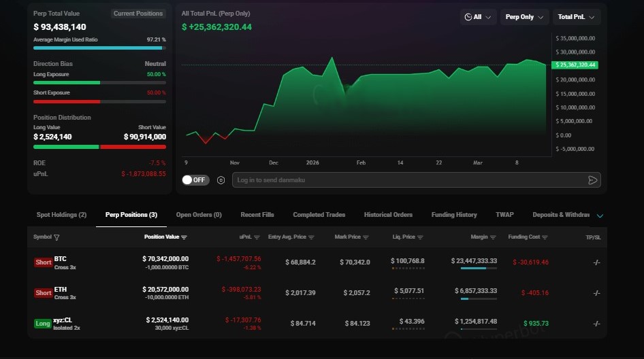Click the ETH symbol in positions
Viewport: 644px width, 359px height.
[x=61, y=289]
